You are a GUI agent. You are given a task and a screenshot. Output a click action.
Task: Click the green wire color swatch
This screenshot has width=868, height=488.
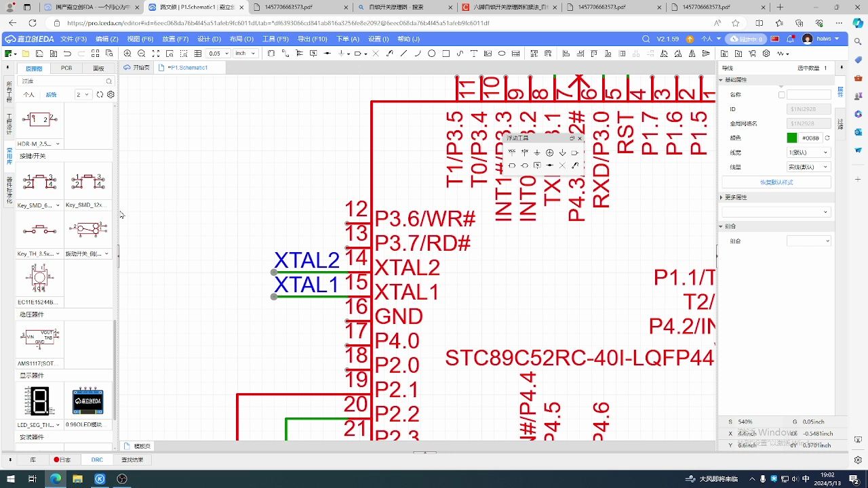pos(792,138)
